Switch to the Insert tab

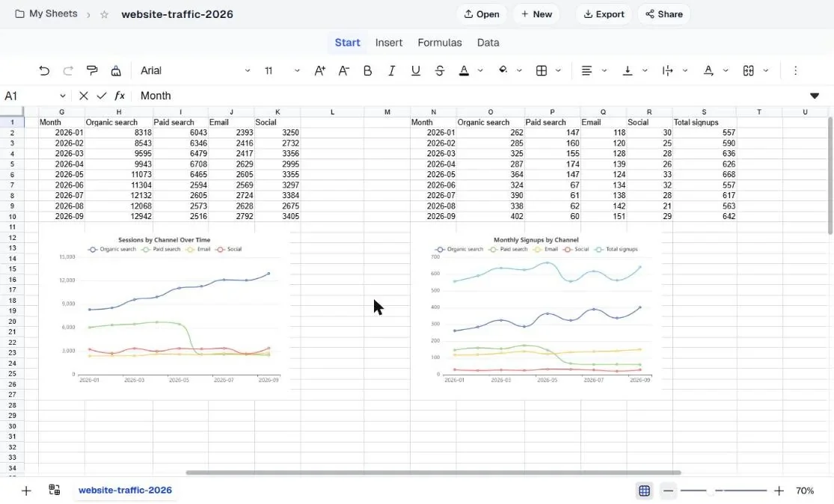click(389, 43)
